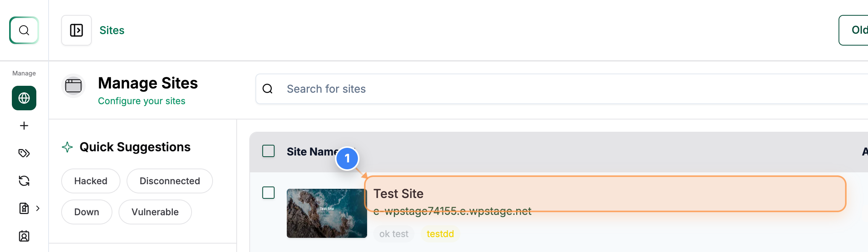Apply the Hacked quick suggestion filter
This screenshot has width=868, height=252.
[91, 181]
